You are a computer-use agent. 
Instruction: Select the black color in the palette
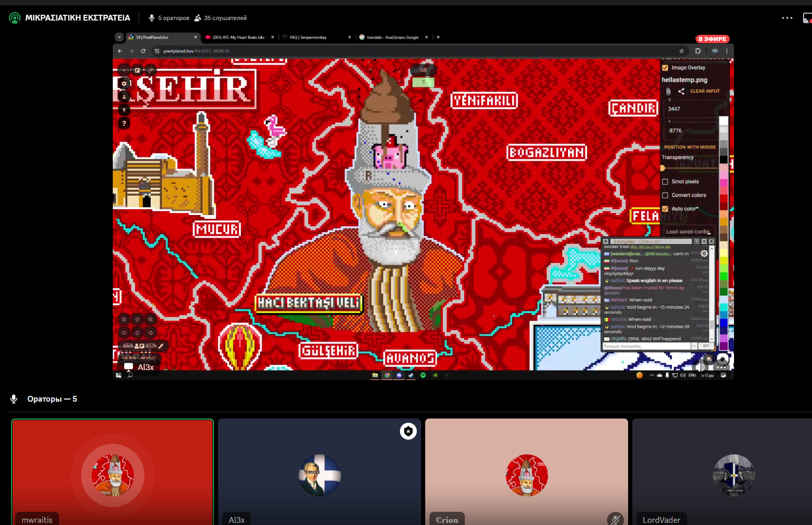[x=723, y=160]
